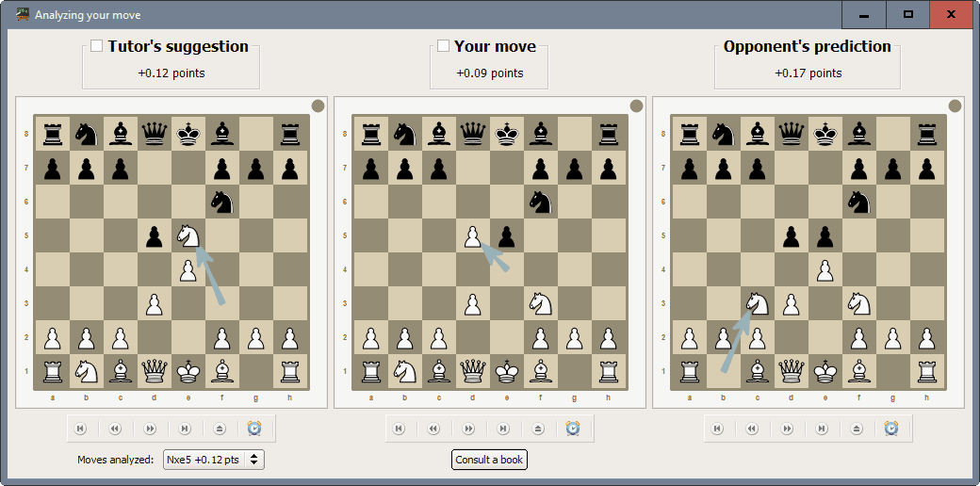Click black pawn on d5 in Opponent's prediction board
This screenshot has height=486, width=980.
click(792, 235)
